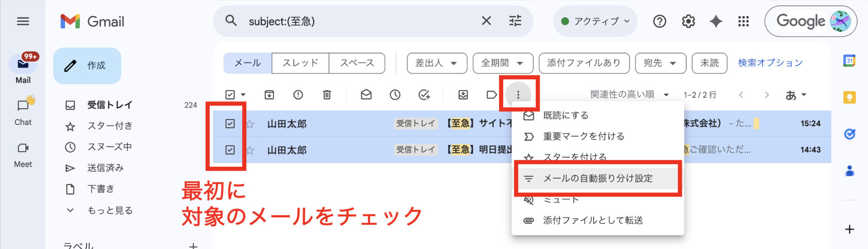This screenshot has width=868, height=249.
Task: Snooze selected emails with clock icon
Action: pos(395,95)
